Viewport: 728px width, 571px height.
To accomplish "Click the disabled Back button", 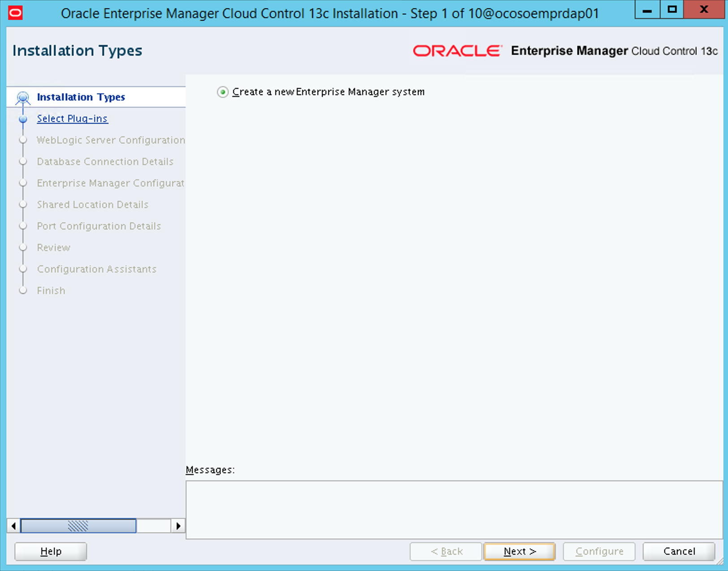I will click(x=446, y=551).
